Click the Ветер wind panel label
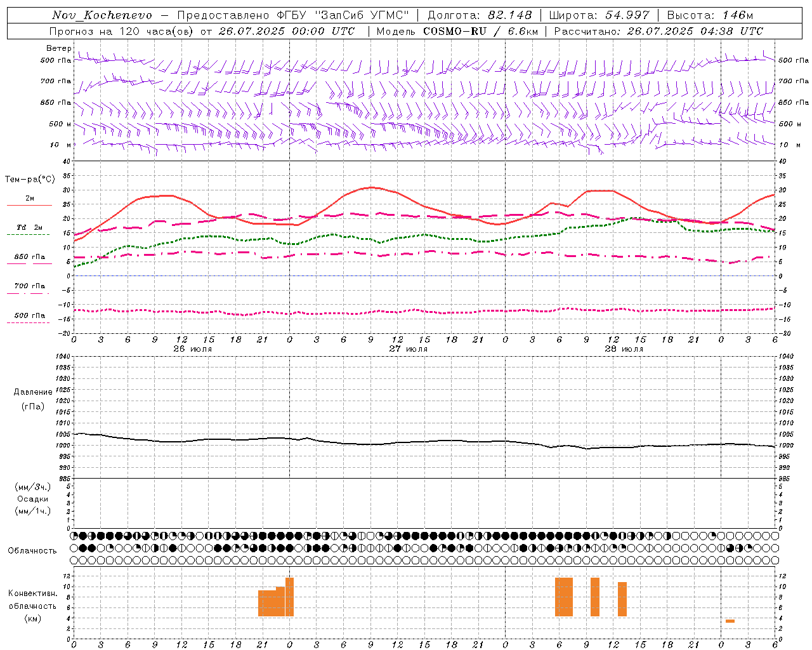Viewport: 812px width, 650px height. click(58, 48)
